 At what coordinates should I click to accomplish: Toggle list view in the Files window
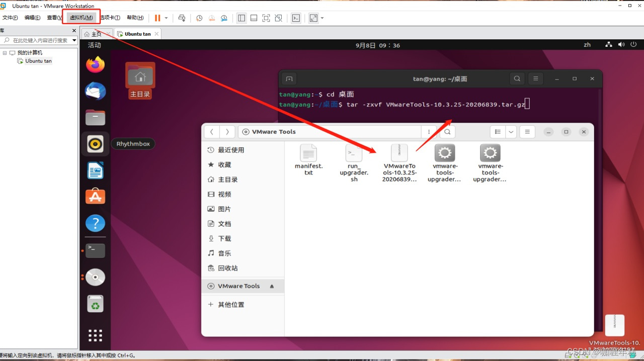tap(498, 132)
